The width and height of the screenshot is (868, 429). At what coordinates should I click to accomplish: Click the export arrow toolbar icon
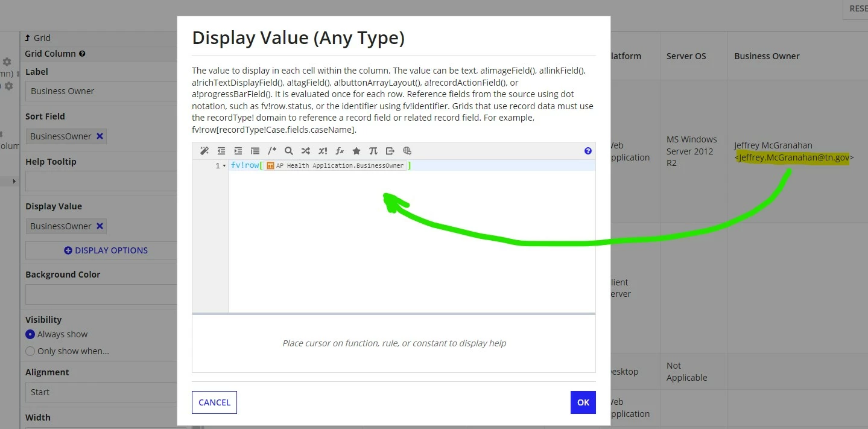tap(390, 151)
